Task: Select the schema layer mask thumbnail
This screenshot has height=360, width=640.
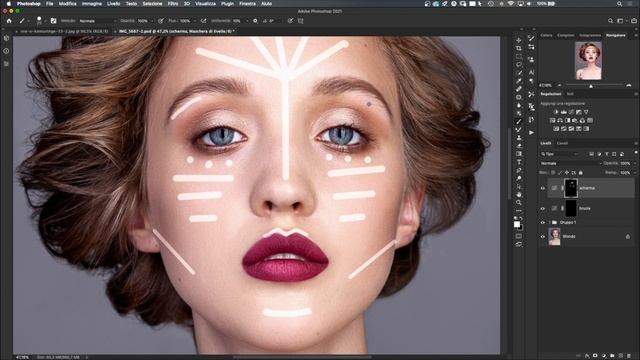Action: click(x=571, y=188)
